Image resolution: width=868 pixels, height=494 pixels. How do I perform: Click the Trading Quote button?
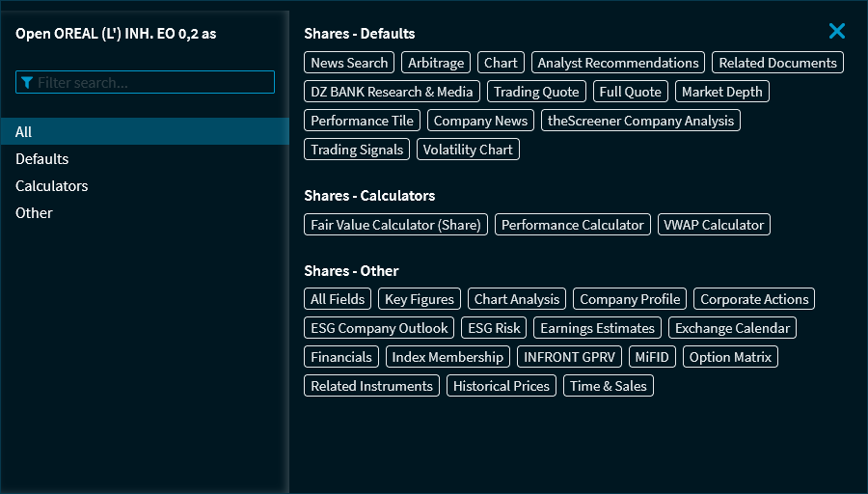click(x=536, y=92)
